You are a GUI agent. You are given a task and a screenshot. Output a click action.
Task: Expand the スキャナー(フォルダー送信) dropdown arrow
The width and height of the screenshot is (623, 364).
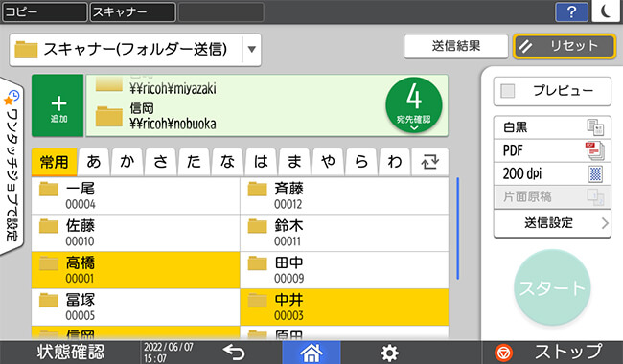coord(251,50)
